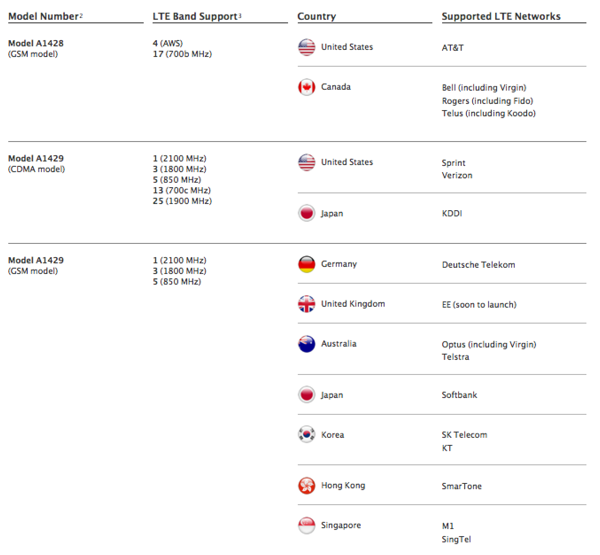Click the Japan flag in the KDDI row
600x555 pixels.
[x=307, y=213]
